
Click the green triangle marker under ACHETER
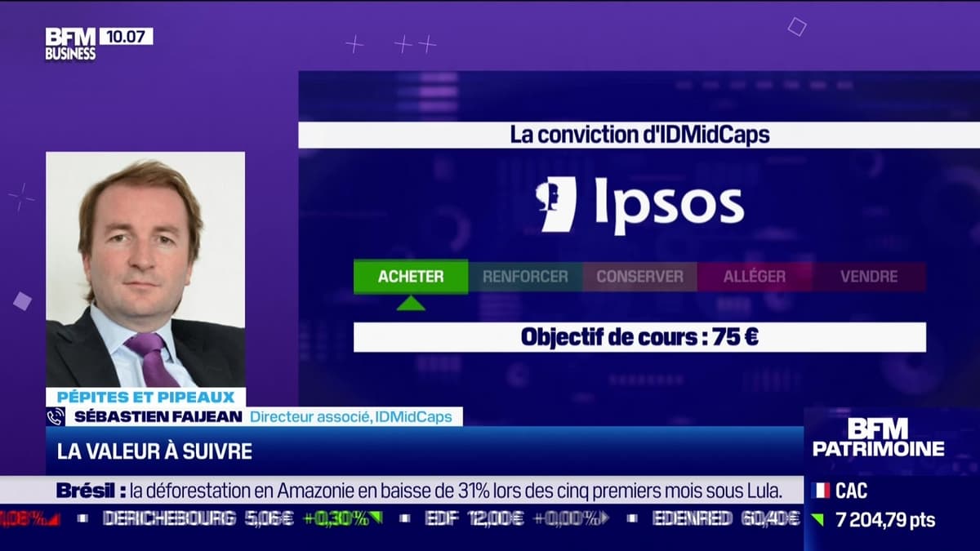[411, 303]
